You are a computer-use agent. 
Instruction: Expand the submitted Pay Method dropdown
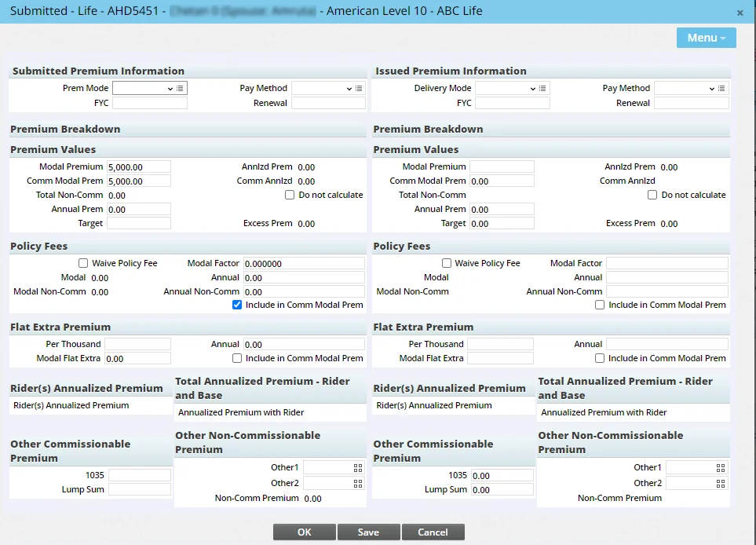click(x=323, y=89)
